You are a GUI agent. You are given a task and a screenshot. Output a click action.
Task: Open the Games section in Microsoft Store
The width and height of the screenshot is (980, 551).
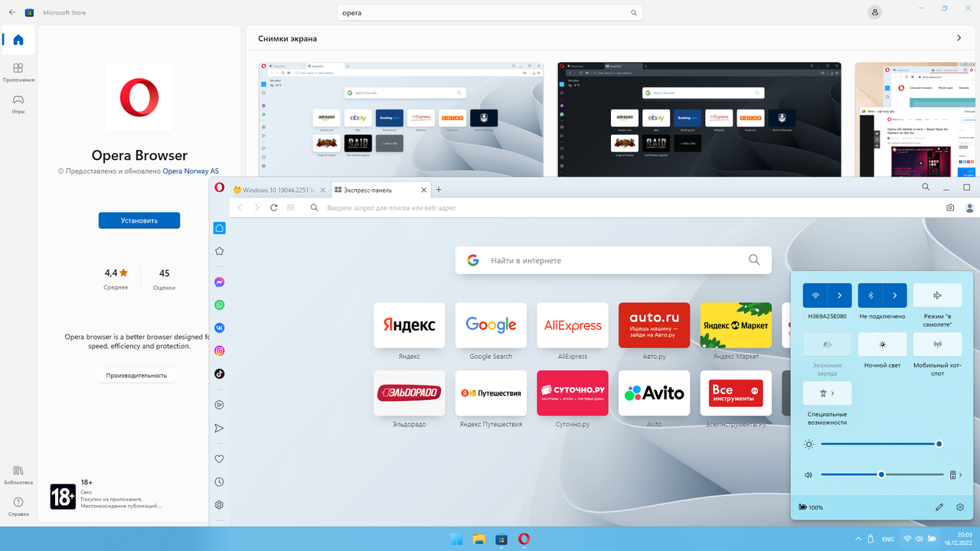click(18, 103)
